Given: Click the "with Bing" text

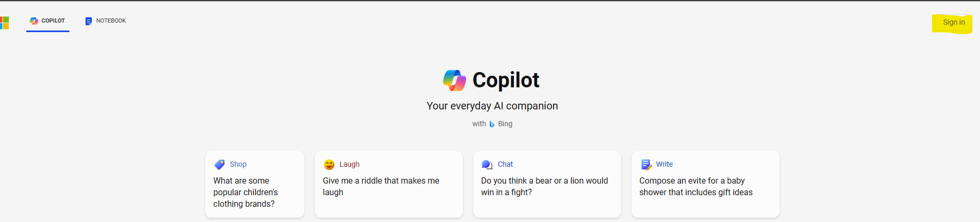Looking at the screenshot, I should tap(492, 124).
